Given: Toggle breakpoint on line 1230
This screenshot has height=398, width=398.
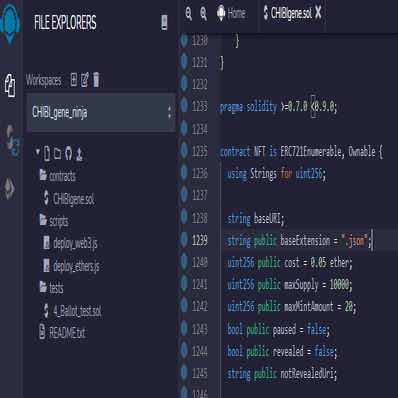Looking at the screenshot, I should point(184,40).
